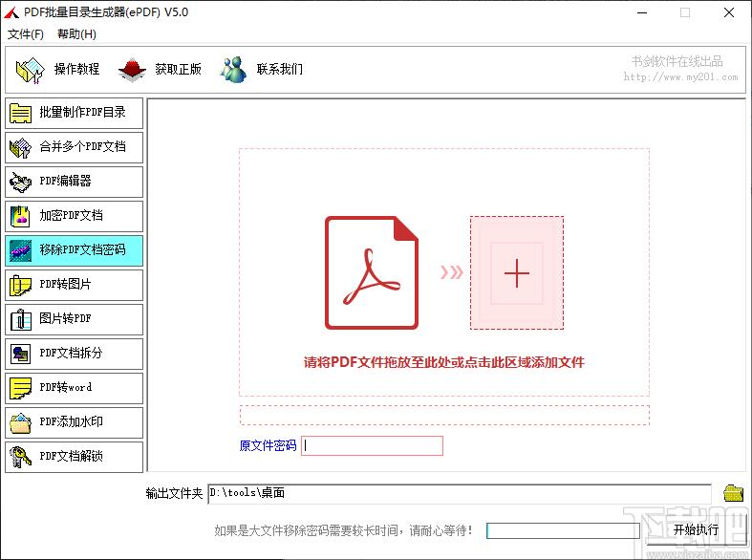Click the PDF添加水印 icon
Viewport: 752px width, 560px height.
click(x=20, y=423)
